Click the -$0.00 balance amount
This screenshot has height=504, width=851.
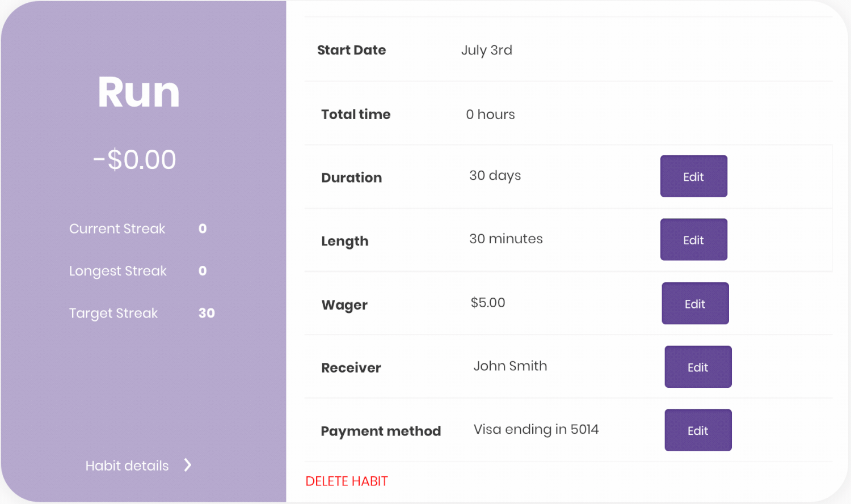[134, 159]
